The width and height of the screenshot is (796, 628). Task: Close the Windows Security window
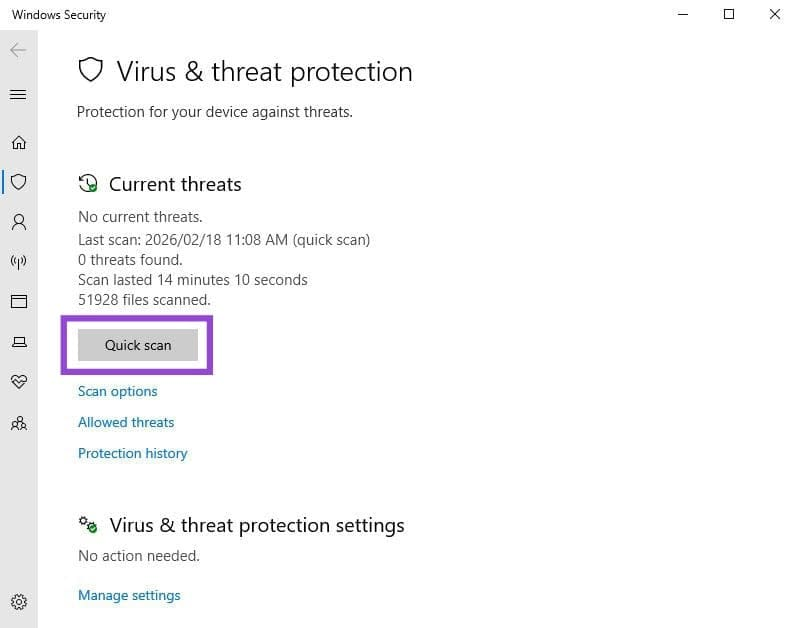pyautogui.click(x=775, y=15)
